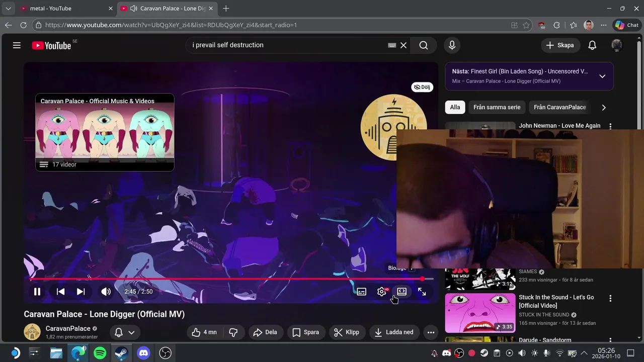Screen dimensions: 644x362
Task: Click the Skapa create button
Action: (560, 45)
